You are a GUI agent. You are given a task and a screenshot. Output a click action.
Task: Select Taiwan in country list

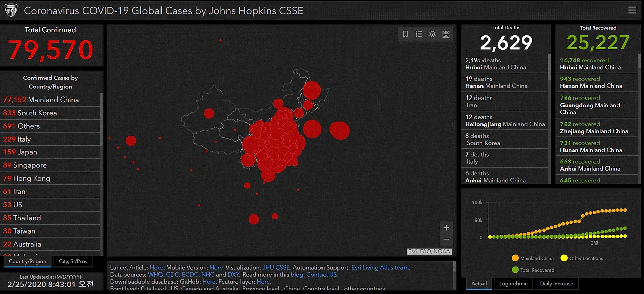tap(50, 231)
